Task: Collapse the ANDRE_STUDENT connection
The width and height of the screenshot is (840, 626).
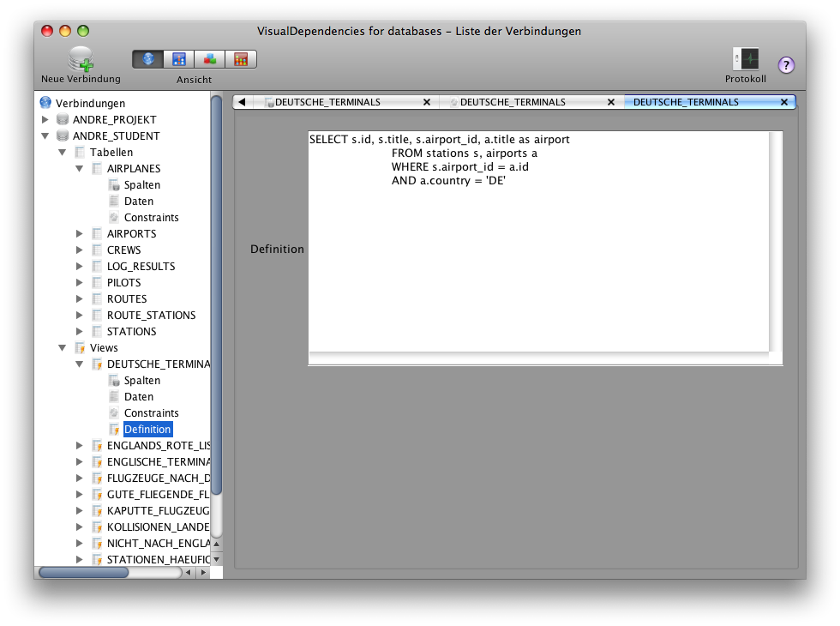Action: (45, 135)
